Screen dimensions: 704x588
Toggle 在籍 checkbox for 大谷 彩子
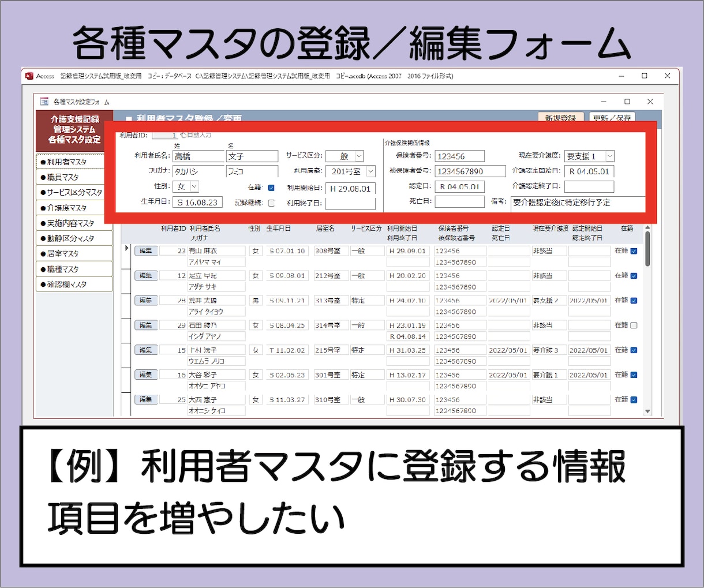[634, 375]
